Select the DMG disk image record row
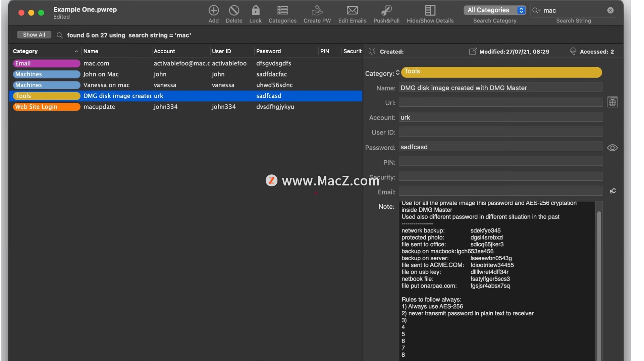The image size is (644, 361). 185,96
